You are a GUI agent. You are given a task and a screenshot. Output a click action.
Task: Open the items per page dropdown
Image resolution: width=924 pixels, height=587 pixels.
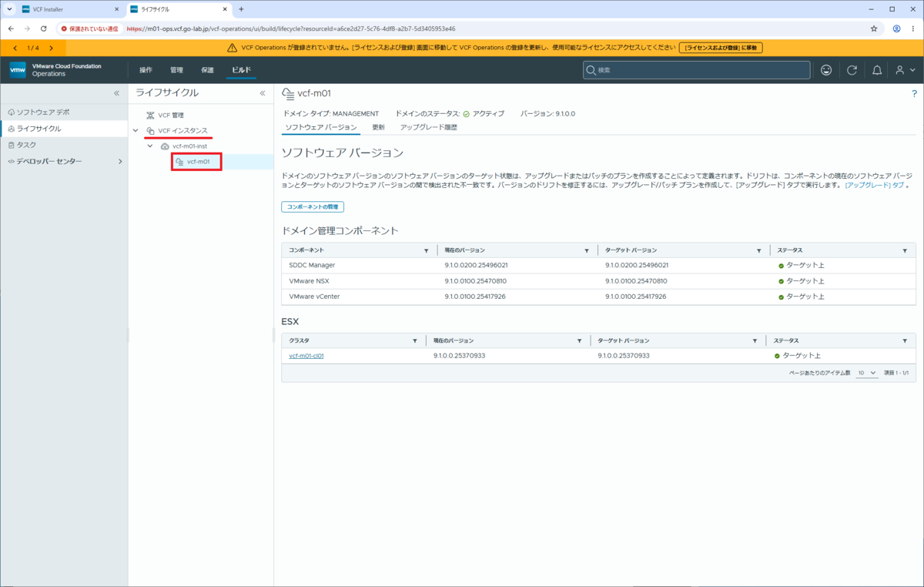pyautogui.click(x=867, y=373)
